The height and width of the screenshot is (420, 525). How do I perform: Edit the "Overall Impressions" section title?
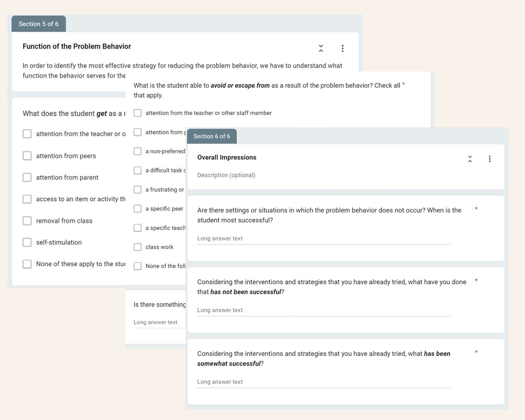click(227, 157)
